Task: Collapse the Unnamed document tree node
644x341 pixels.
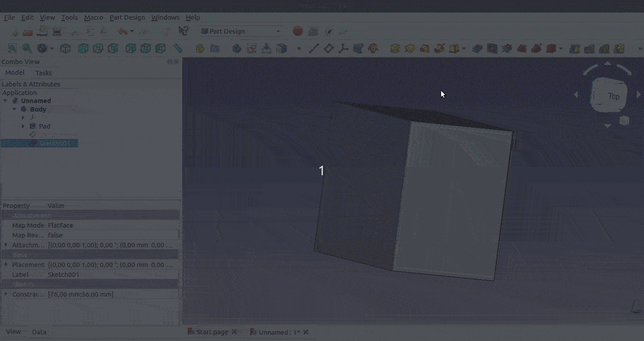Action: 5,101
